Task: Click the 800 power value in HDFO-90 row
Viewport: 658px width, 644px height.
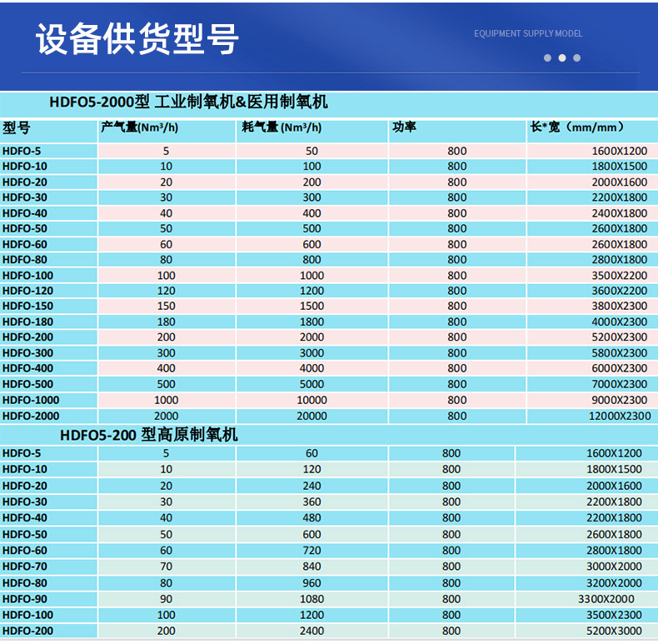Action: pyautogui.click(x=451, y=599)
